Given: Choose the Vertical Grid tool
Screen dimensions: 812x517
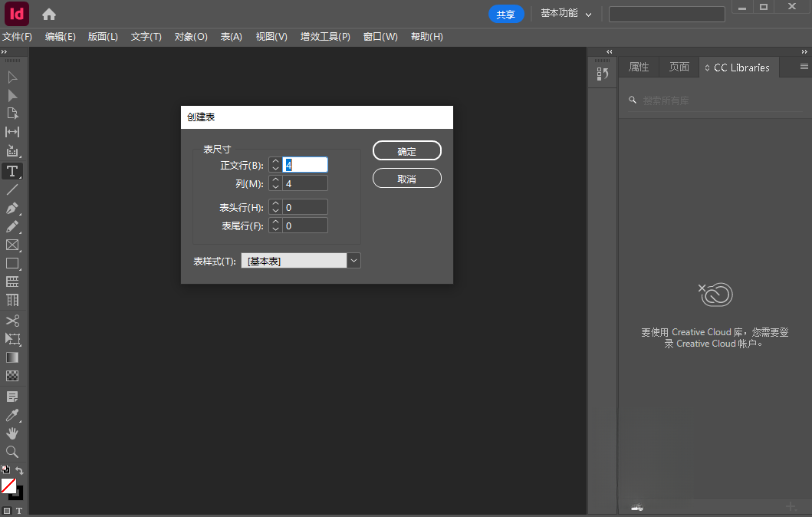Looking at the screenshot, I should click(x=12, y=301).
